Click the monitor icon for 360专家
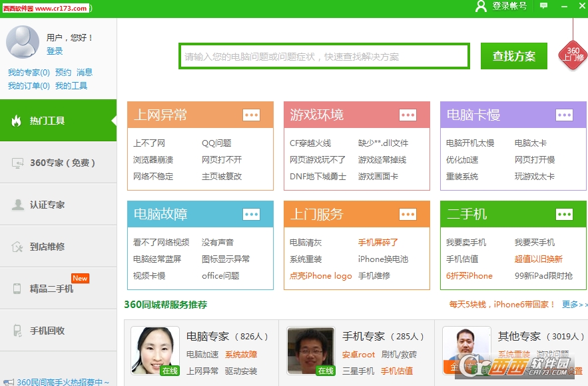The width and height of the screenshot is (588, 386). tap(17, 163)
